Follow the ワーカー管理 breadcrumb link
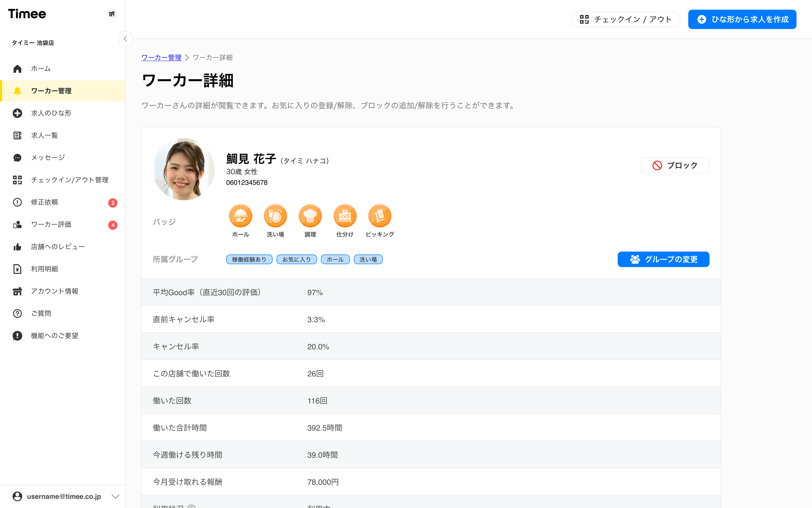The width and height of the screenshot is (812, 508). click(161, 57)
